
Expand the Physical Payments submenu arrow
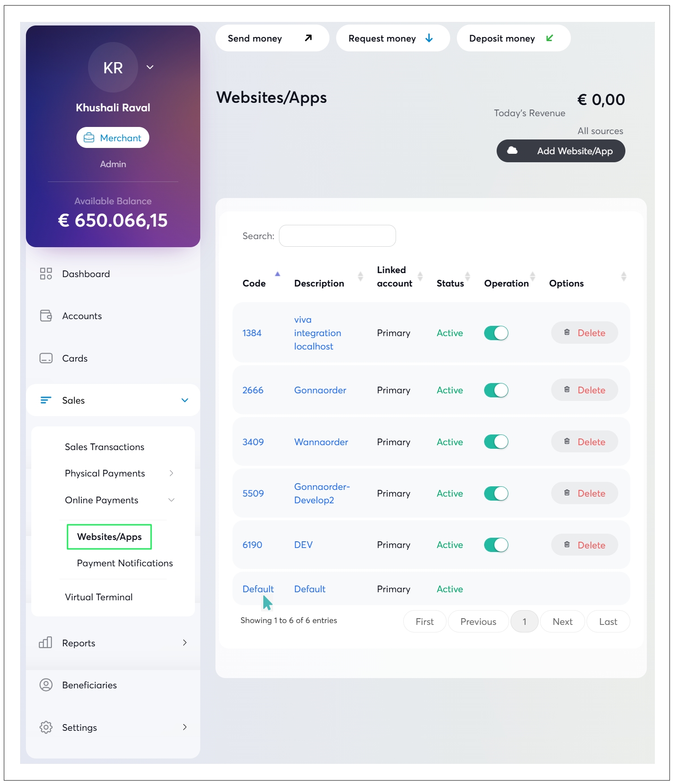pyautogui.click(x=171, y=473)
